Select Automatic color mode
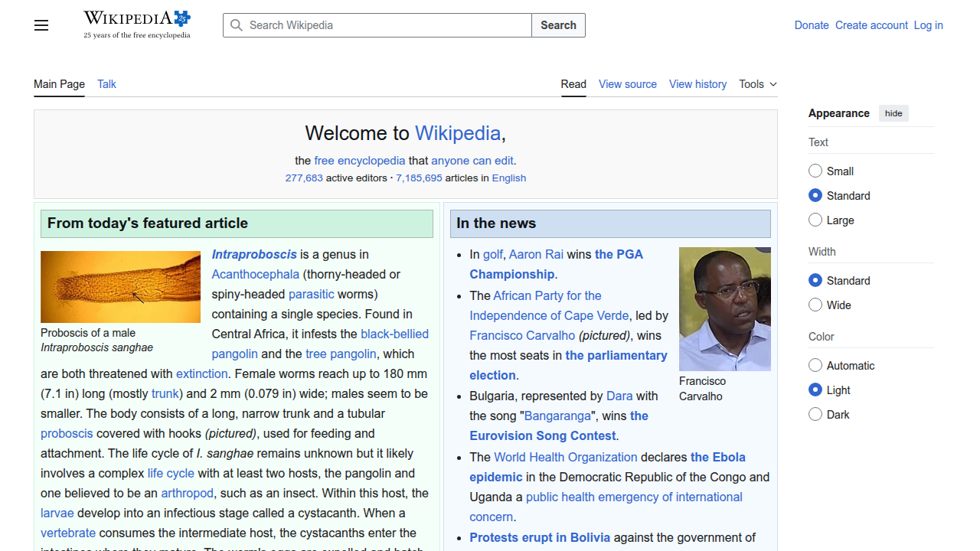This screenshot has height=551, width=980. point(815,365)
